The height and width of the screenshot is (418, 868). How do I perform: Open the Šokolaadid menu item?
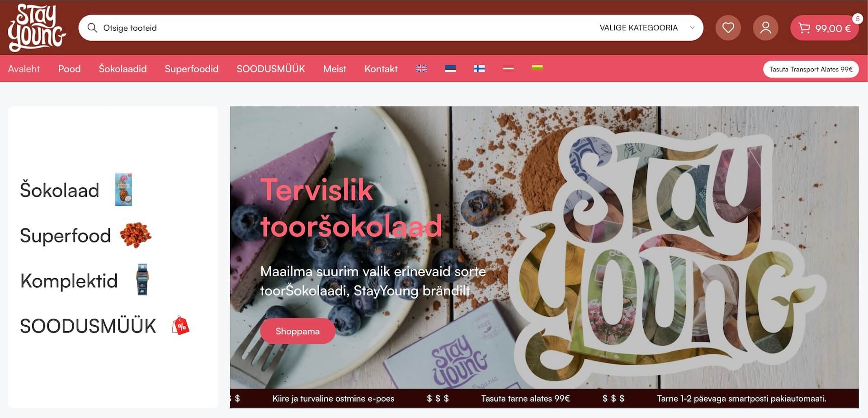click(123, 69)
